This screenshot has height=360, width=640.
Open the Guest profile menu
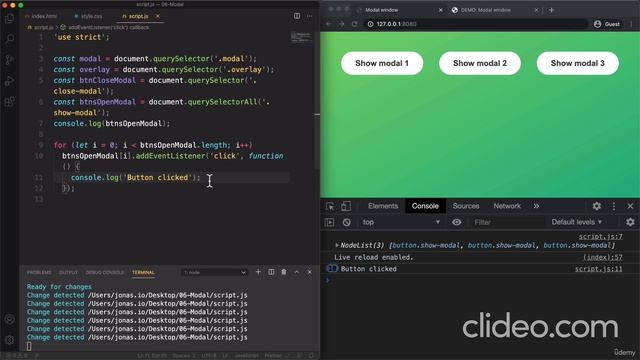point(607,24)
